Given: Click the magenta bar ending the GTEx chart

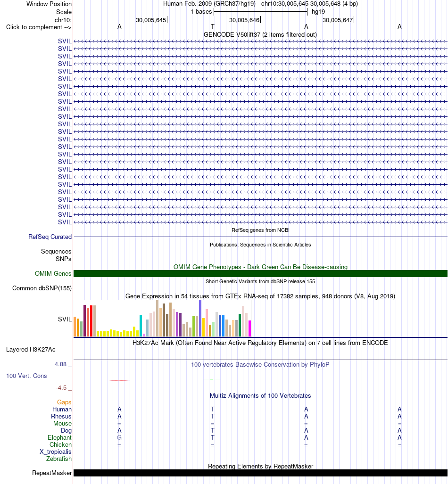Looking at the screenshot, I should point(250,328).
